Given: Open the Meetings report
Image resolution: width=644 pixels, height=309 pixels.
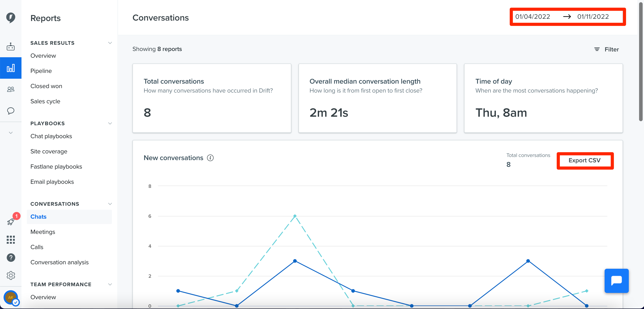Looking at the screenshot, I should [43, 232].
